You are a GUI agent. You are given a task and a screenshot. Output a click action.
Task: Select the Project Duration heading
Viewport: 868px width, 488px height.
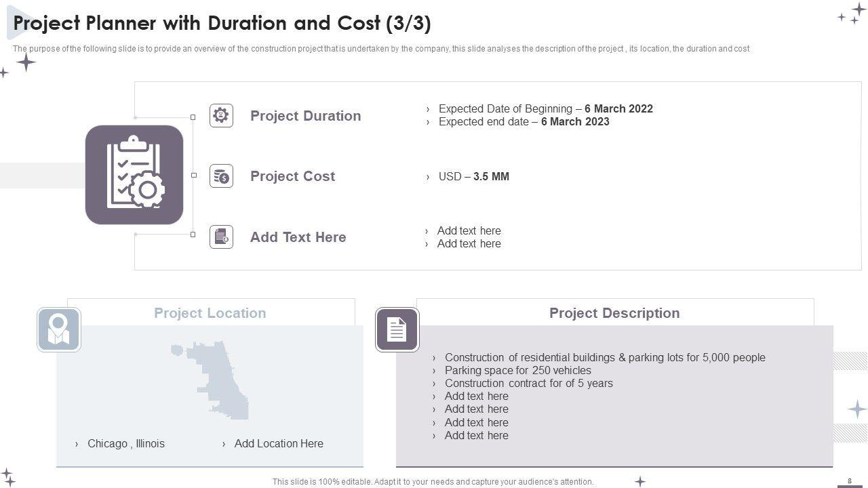click(x=305, y=116)
